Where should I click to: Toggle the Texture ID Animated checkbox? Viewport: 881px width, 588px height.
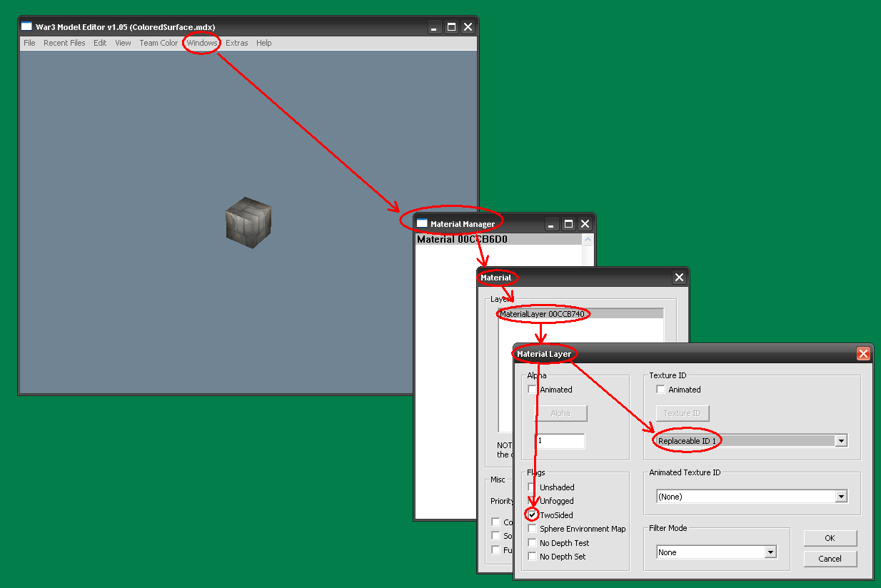660,390
